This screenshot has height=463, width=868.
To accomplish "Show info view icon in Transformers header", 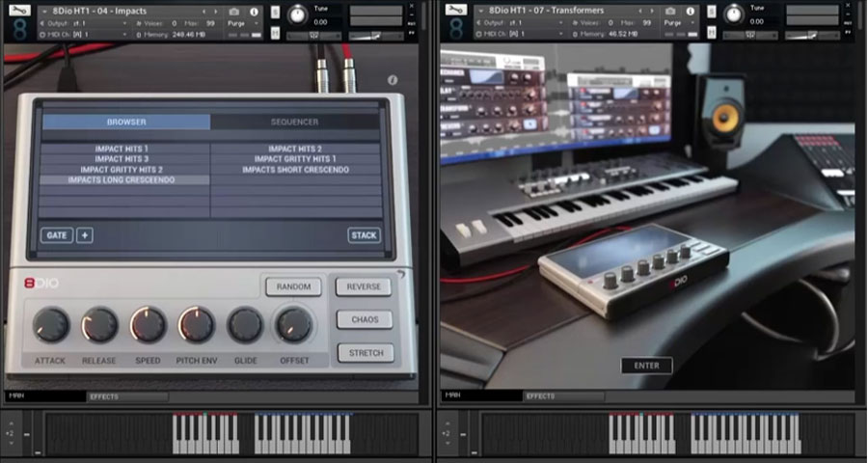I will click(691, 12).
